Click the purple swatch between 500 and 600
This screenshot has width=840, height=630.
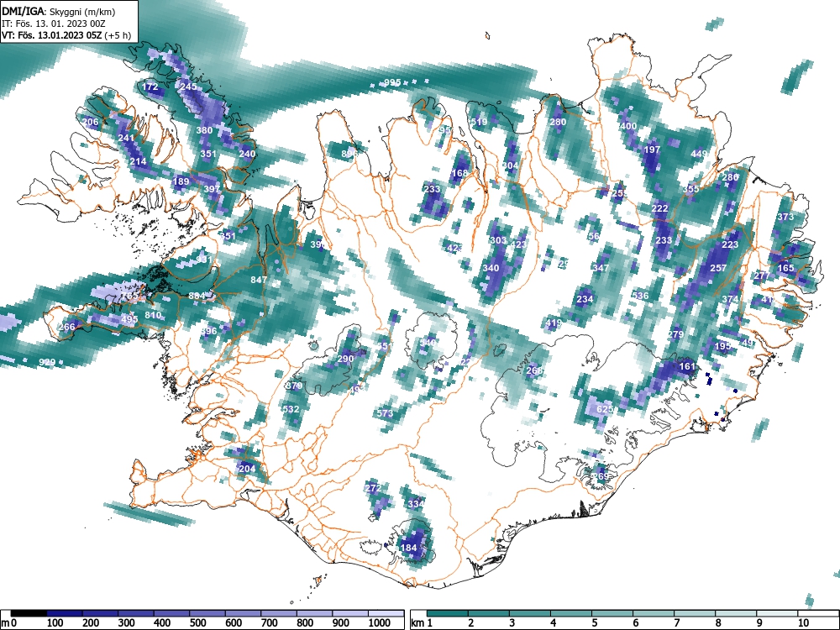click(x=207, y=613)
